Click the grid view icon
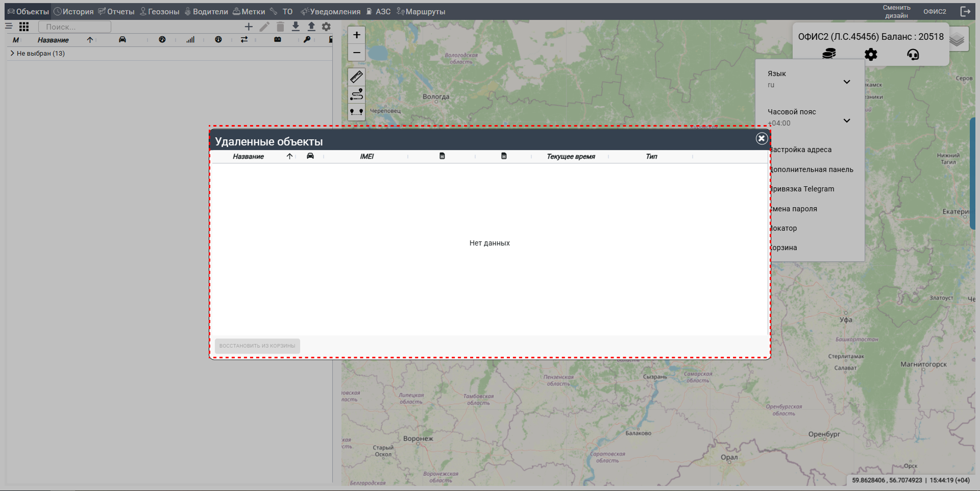The width and height of the screenshot is (980, 491). (x=24, y=27)
